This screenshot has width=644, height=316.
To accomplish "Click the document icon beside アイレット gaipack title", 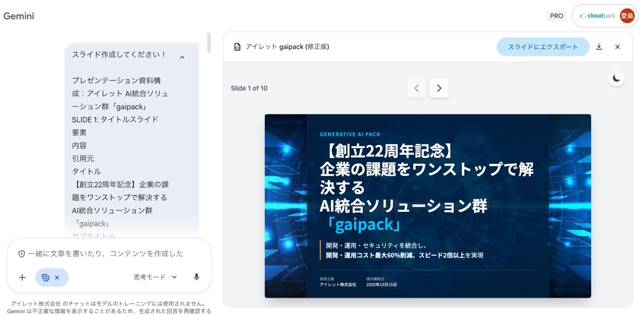I will (237, 47).
